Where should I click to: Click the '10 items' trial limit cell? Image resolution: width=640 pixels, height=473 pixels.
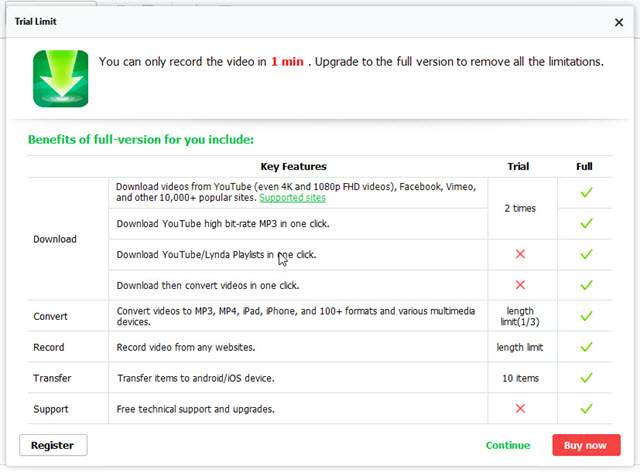pos(518,378)
